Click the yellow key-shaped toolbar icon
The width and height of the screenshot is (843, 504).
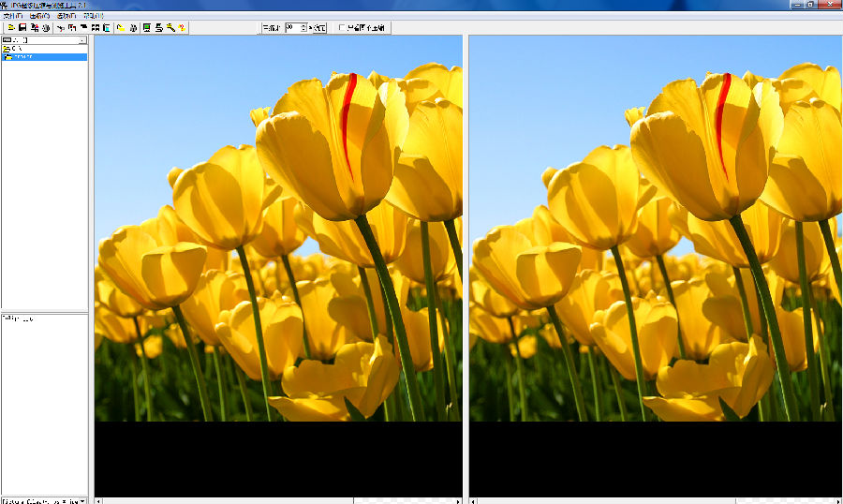(x=170, y=28)
